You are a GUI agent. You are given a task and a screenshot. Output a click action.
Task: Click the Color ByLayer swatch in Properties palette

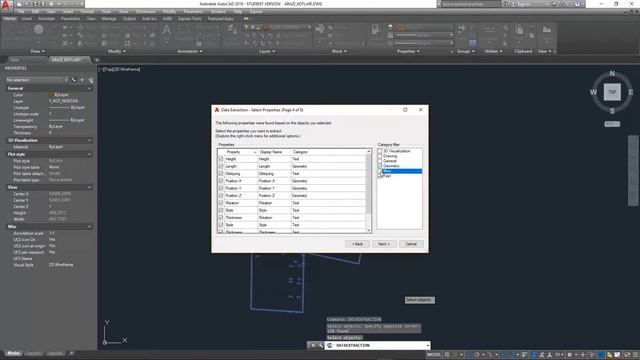[51, 95]
